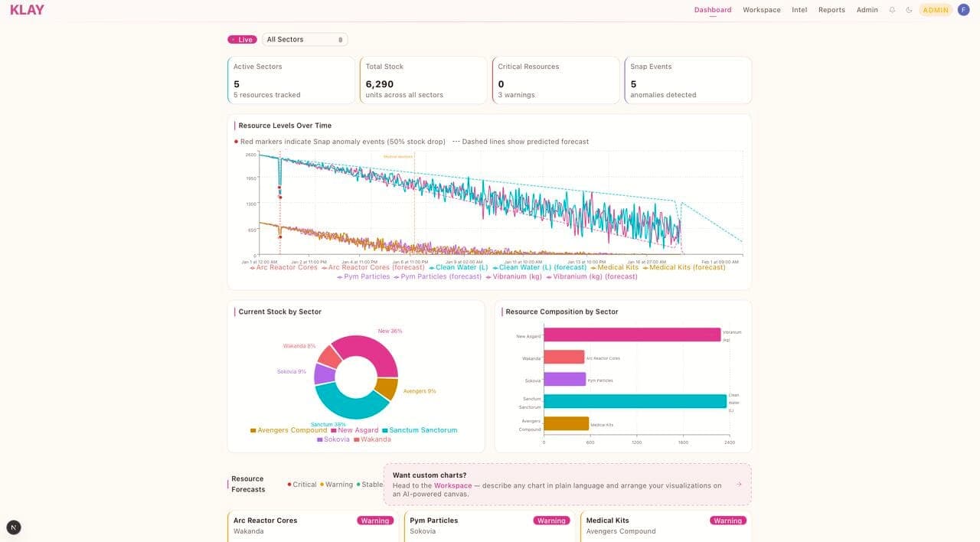The image size is (980, 542).
Task: Toggle Pym Particles (forecast) legend entry
Action: (438, 276)
